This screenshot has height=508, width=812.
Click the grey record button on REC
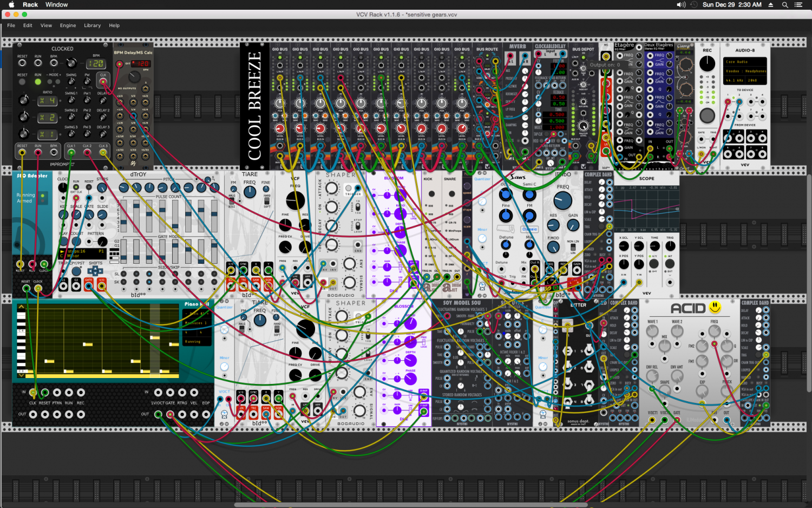(707, 115)
